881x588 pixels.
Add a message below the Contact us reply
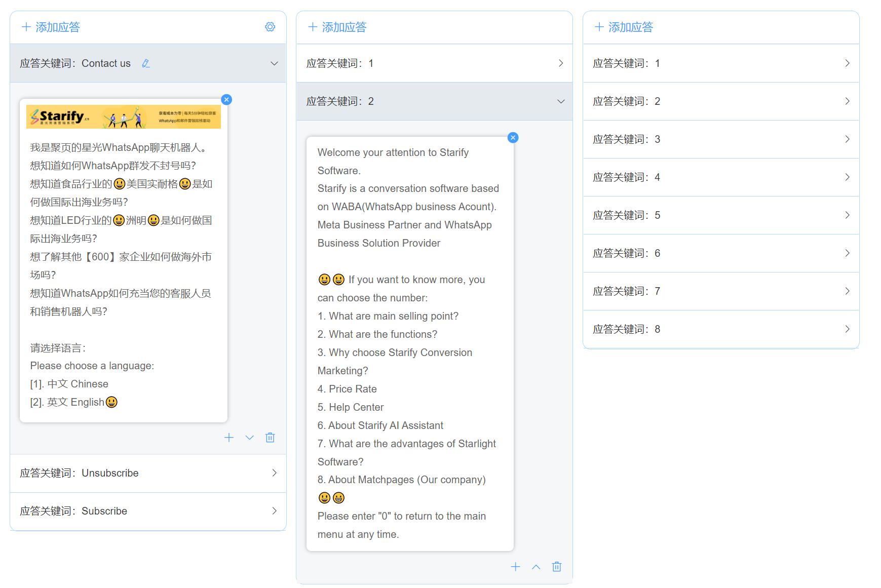(x=229, y=438)
